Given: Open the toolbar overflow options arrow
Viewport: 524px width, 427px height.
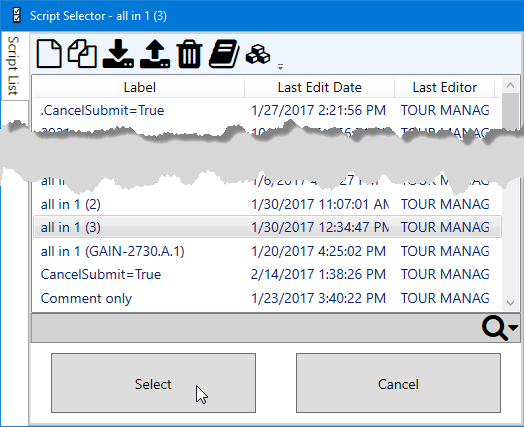Looking at the screenshot, I should coord(280,67).
